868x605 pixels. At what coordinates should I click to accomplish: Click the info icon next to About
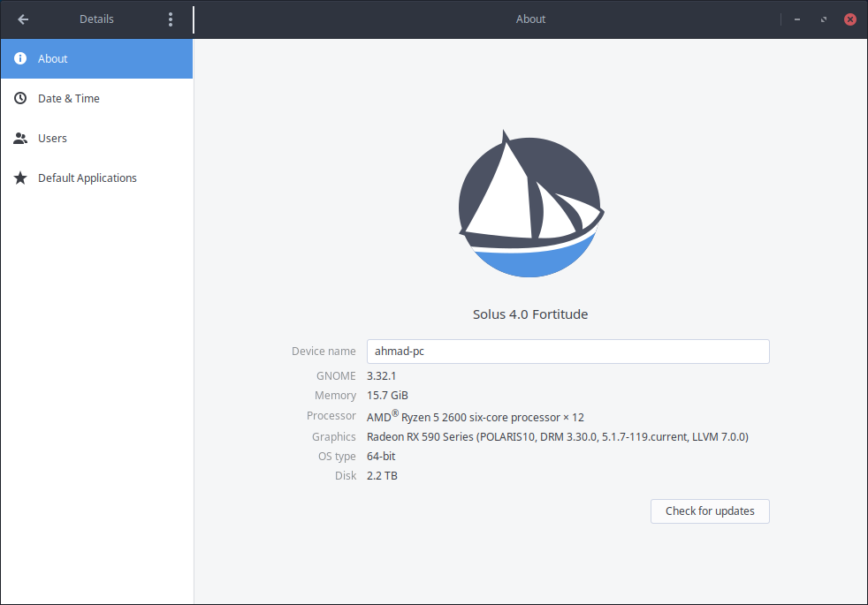tap(20, 59)
